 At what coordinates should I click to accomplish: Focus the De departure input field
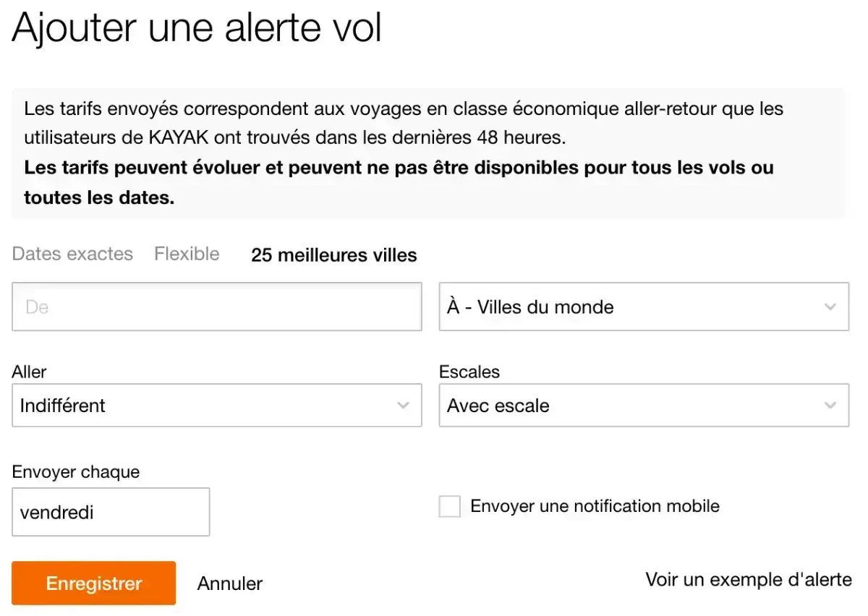click(216, 307)
